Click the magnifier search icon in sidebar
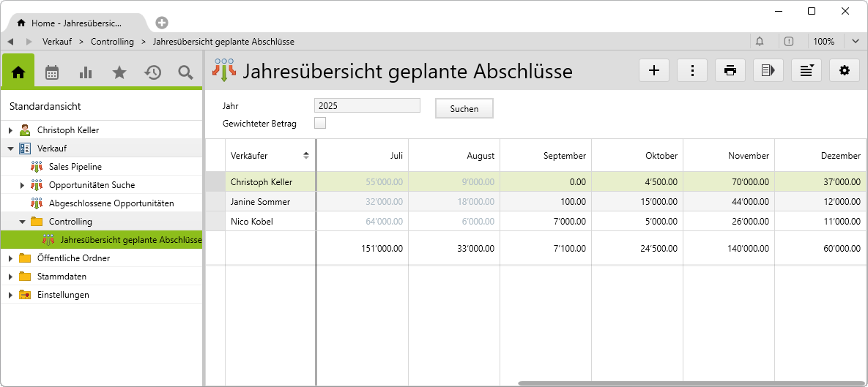 (x=185, y=72)
